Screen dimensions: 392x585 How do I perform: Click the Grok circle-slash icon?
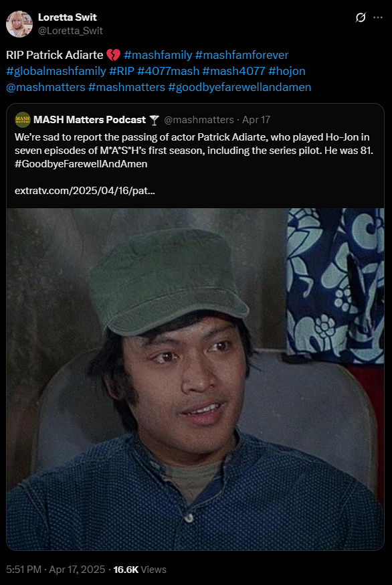[361, 17]
